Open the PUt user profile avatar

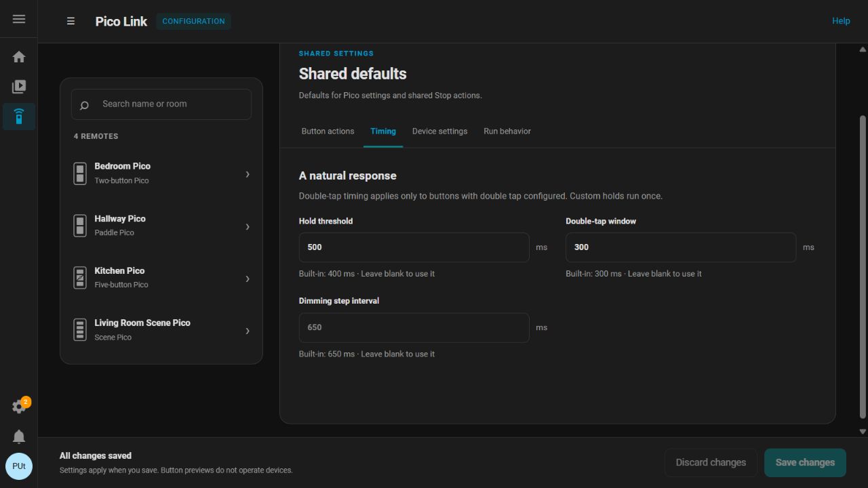(x=19, y=466)
